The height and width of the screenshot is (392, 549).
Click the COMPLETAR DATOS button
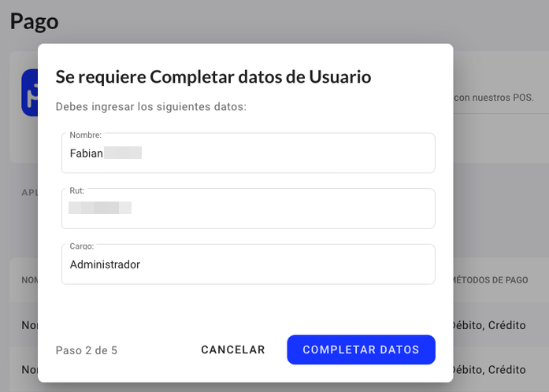[361, 349]
